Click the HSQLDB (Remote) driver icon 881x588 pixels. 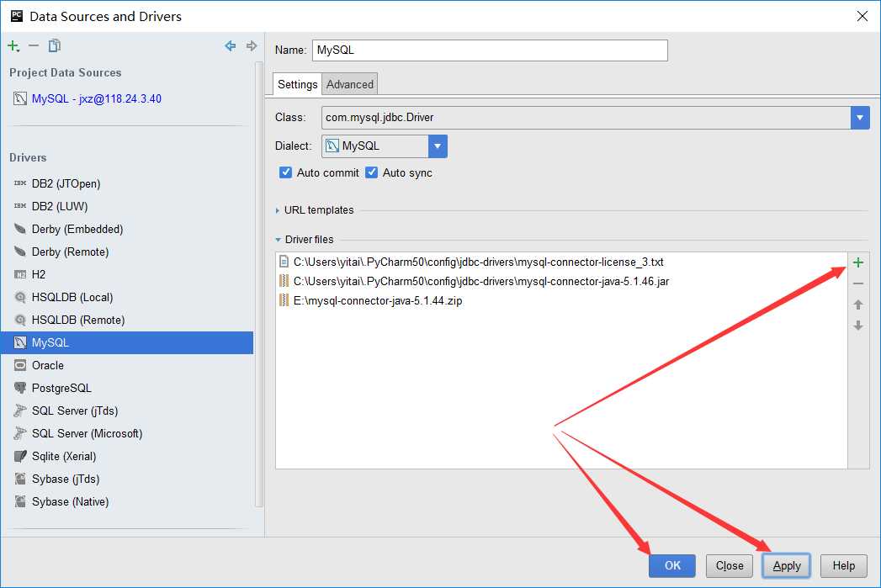pyautogui.click(x=20, y=320)
